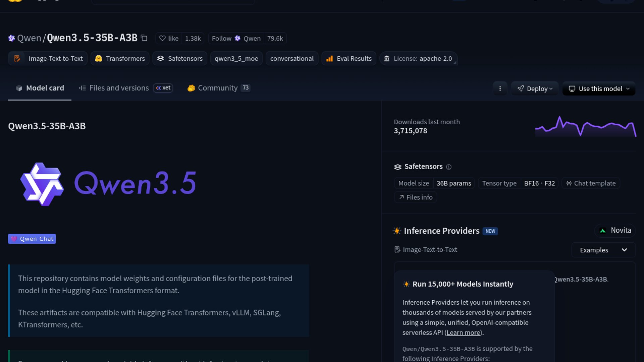644x362 pixels.
Task: Click the downloads trend chart
Action: 585,127
